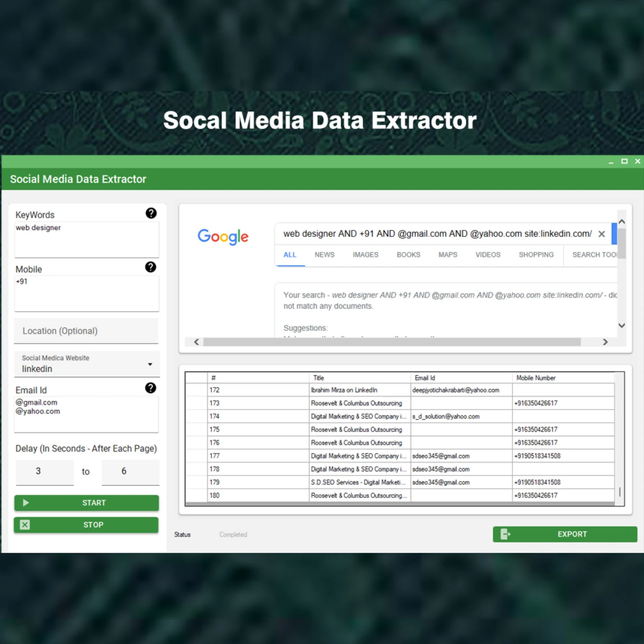
Task: Select row 173 Roosevelt & Columbus Outsourcing title
Action: (x=360, y=403)
